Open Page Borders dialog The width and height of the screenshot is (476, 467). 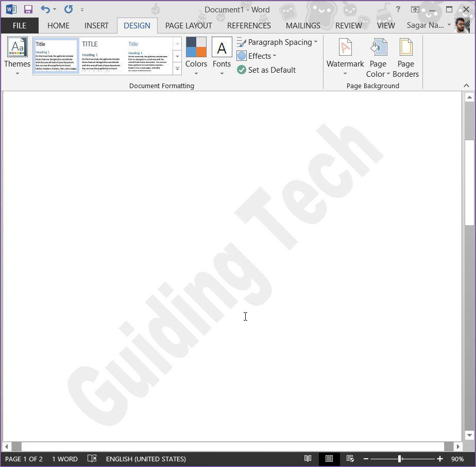(x=405, y=57)
